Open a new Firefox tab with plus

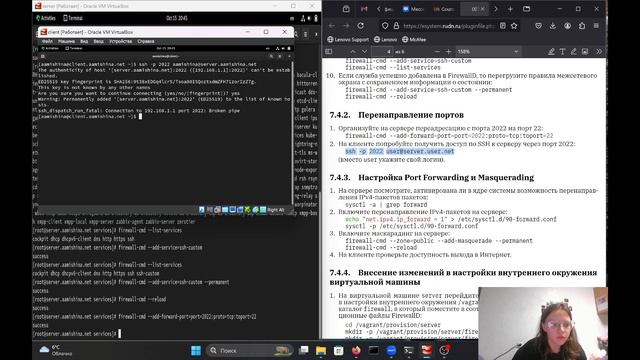[510, 9]
